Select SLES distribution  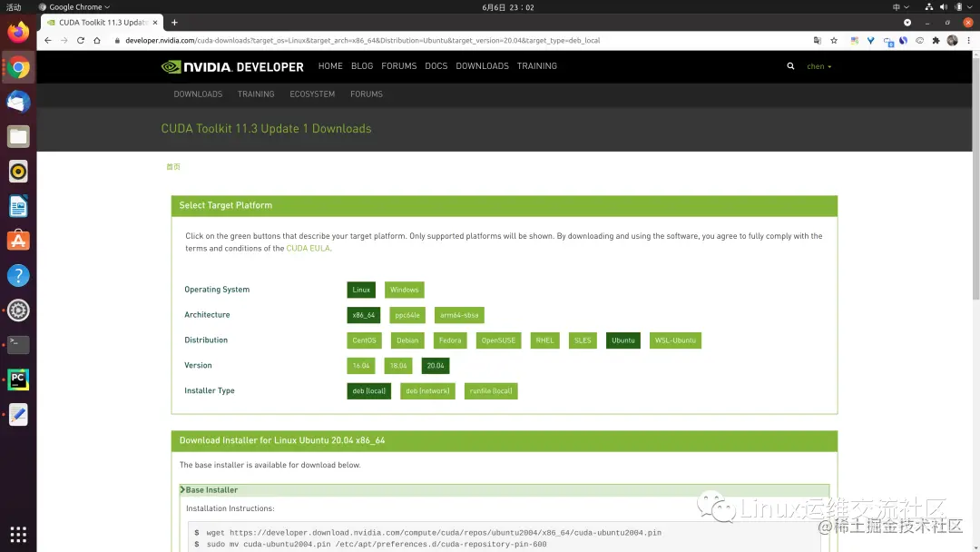click(x=583, y=340)
